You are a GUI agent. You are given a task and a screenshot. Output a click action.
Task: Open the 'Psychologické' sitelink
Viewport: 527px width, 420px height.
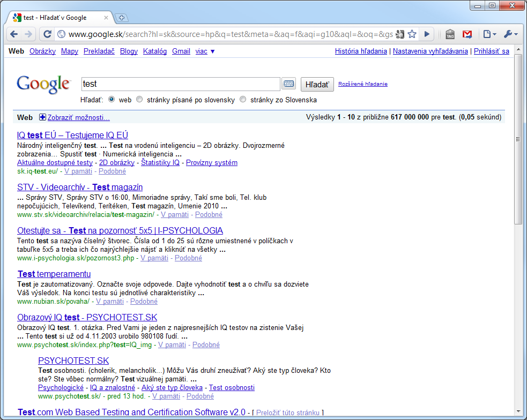coord(61,387)
